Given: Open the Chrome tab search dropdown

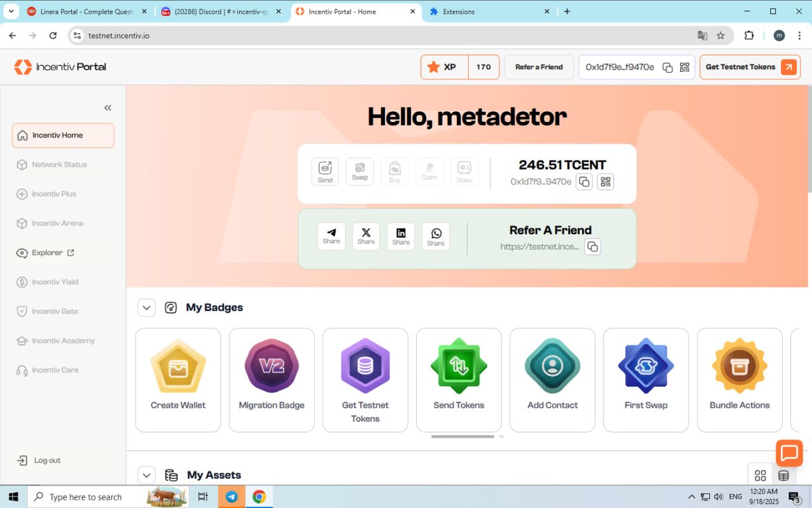Looking at the screenshot, I should [x=10, y=12].
